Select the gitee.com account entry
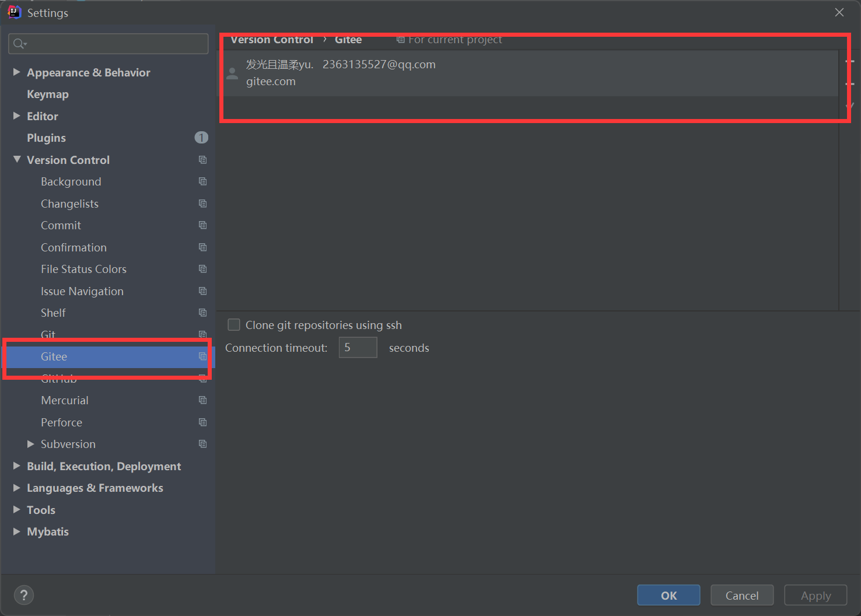The height and width of the screenshot is (616, 861). point(528,73)
